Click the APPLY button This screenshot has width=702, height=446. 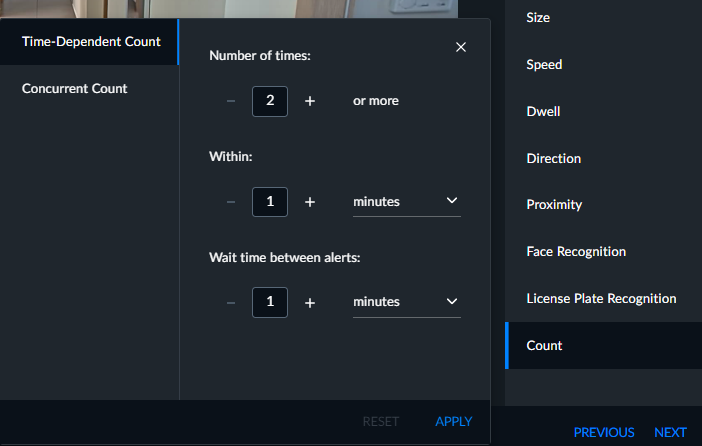454,421
